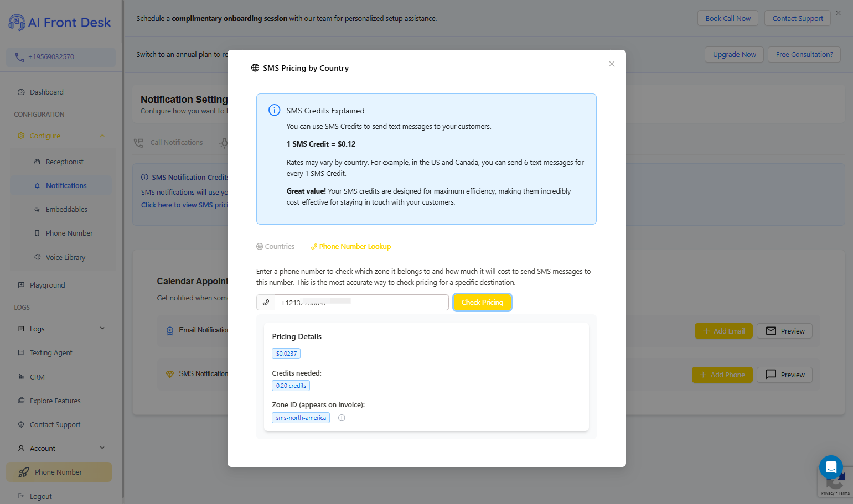Click Add Email button
Image resolution: width=853 pixels, height=504 pixels.
(x=723, y=331)
